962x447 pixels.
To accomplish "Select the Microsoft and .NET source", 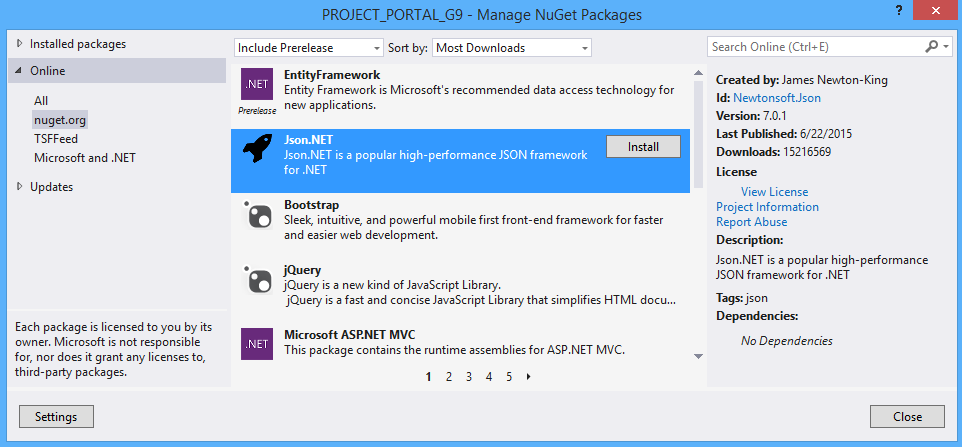I will tap(85, 158).
